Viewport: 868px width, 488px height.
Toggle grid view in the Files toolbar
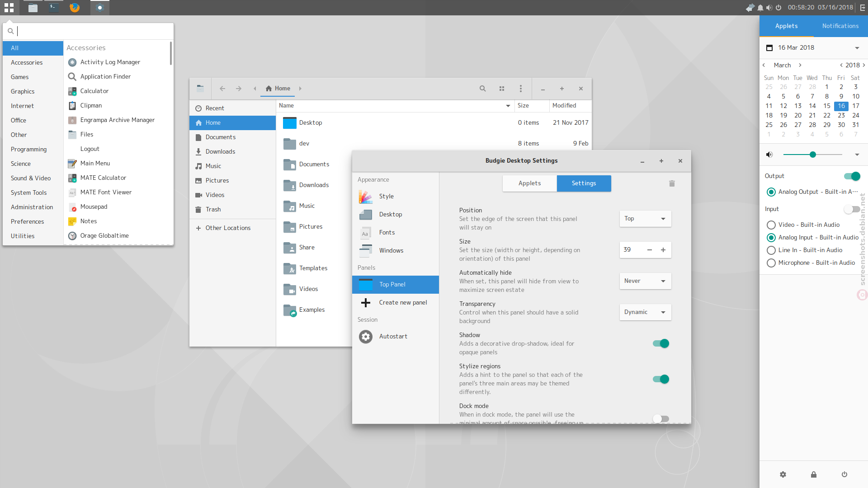[x=502, y=89]
